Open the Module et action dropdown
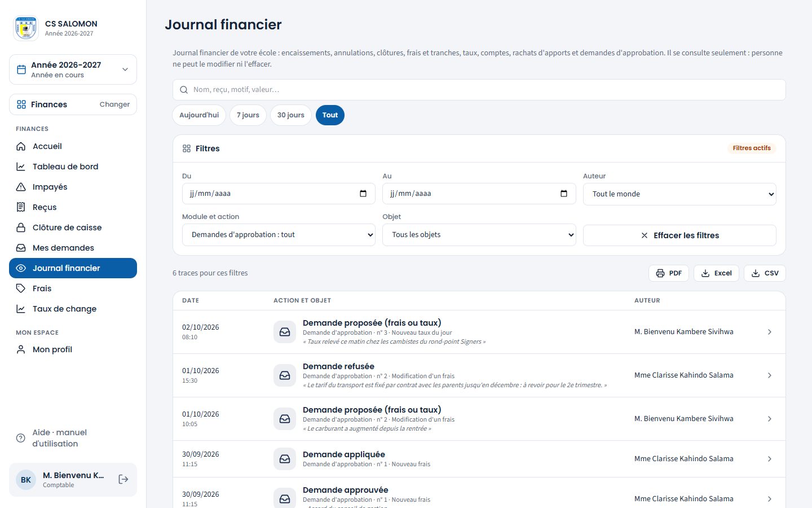812x508 pixels. (x=279, y=235)
